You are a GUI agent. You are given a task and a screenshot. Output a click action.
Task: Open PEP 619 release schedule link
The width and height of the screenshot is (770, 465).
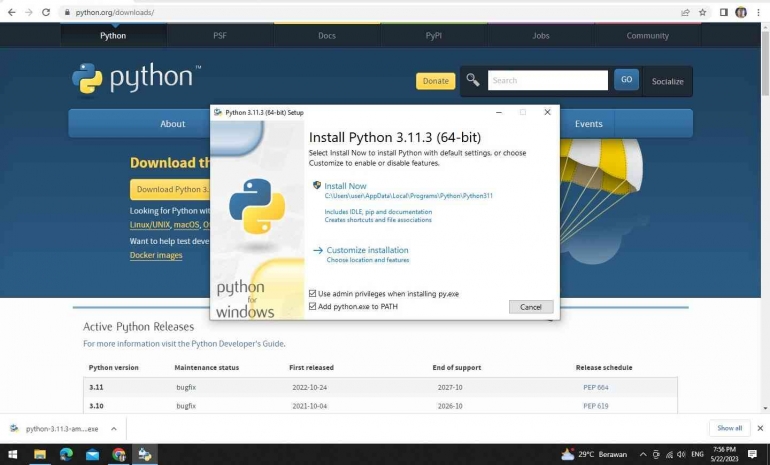click(596, 406)
